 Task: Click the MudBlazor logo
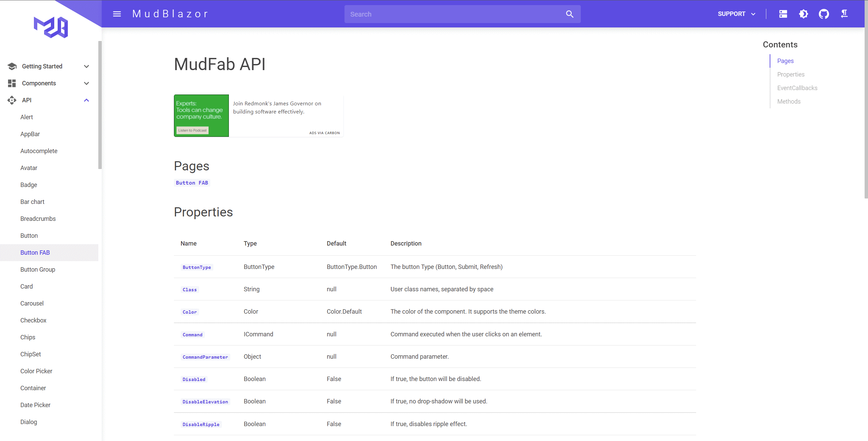point(50,27)
